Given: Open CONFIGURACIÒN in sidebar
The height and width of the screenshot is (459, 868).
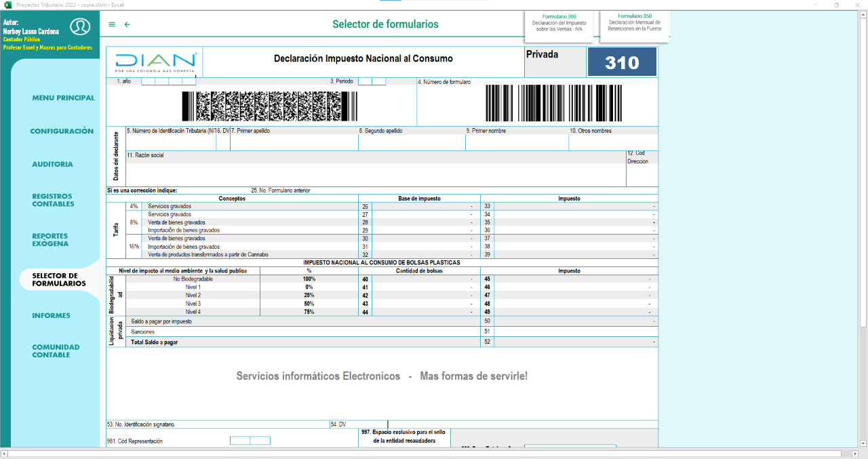Looking at the screenshot, I should point(62,131).
